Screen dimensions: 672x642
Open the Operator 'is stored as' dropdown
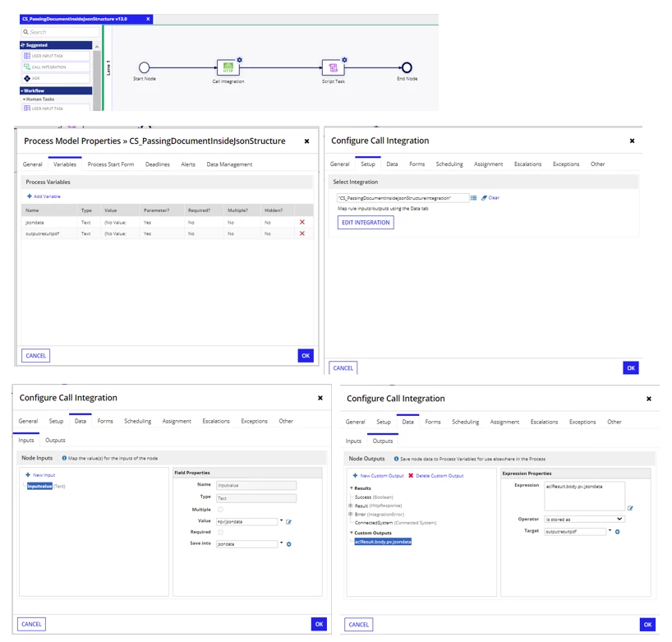point(585,520)
